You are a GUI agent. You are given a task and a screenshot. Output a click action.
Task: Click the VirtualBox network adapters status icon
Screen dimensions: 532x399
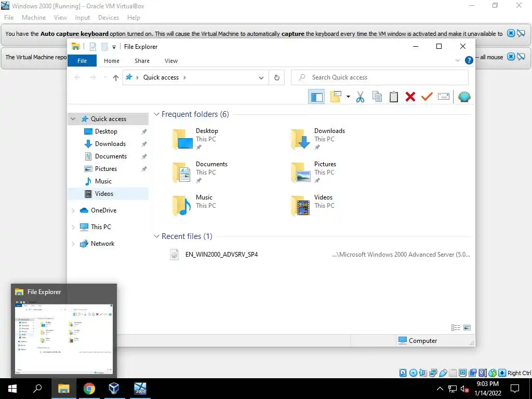(x=433, y=373)
